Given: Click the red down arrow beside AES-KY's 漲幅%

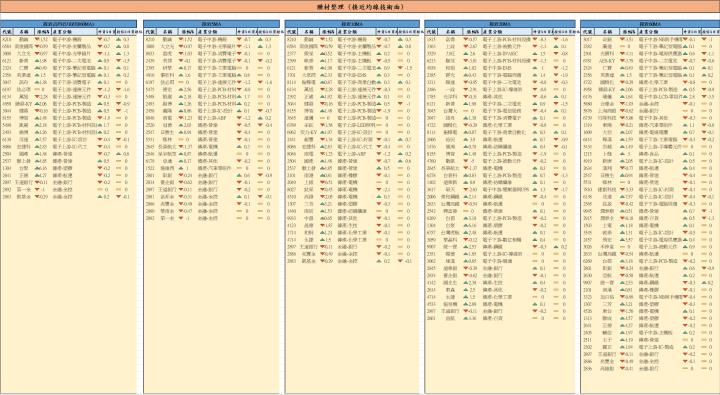Looking at the screenshot, I should (x=623, y=61).
